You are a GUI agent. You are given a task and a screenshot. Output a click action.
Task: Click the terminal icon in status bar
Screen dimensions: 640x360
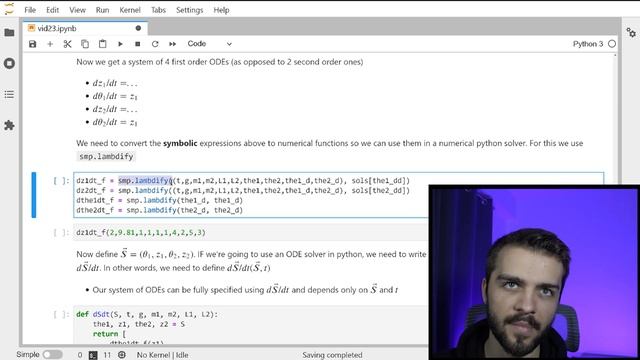pyautogui.click(x=93, y=355)
